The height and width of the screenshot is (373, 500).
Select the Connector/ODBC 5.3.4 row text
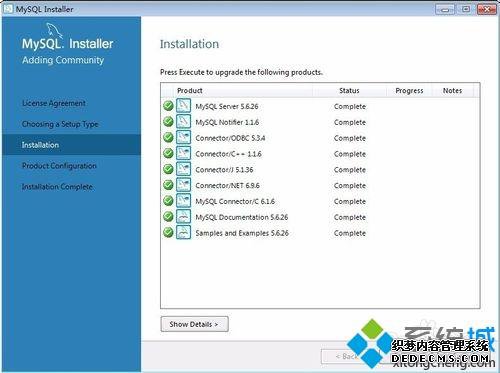click(x=230, y=138)
